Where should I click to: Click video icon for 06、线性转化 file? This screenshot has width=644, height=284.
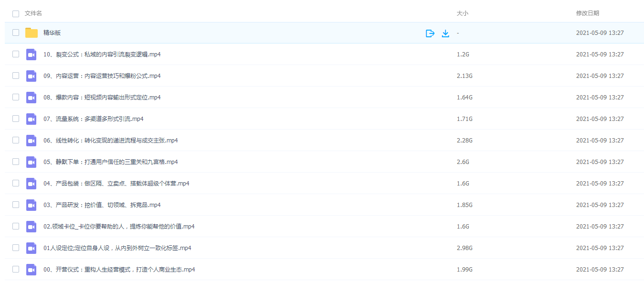(32, 141)
